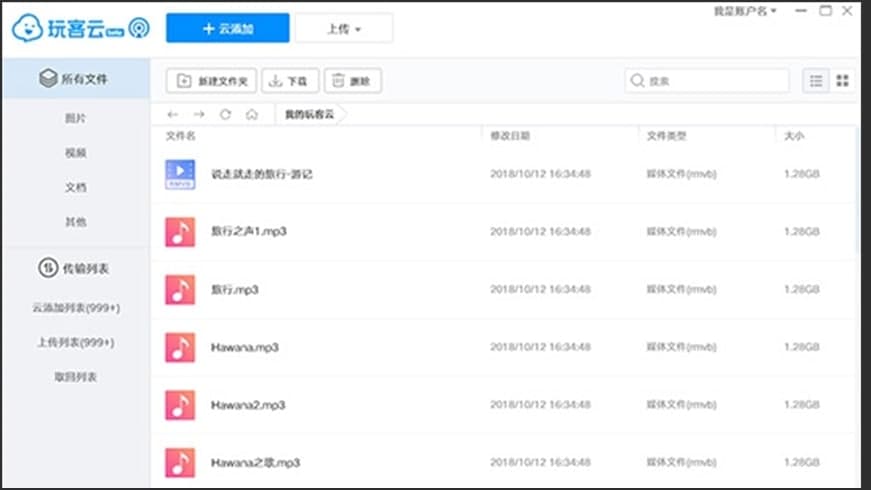
Task: Click the 玩客云 logo icon
Action: pyautogui.click(x=27, y=28)
